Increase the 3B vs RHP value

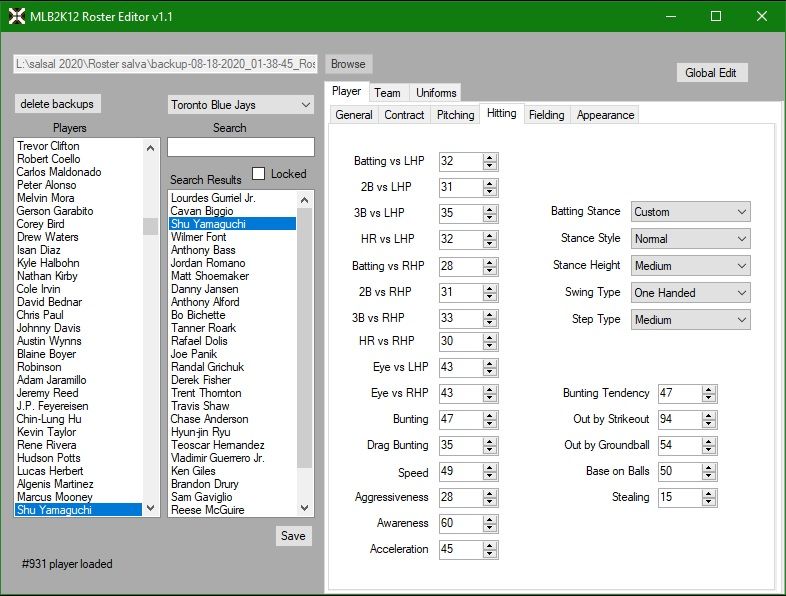coord(490,314)
